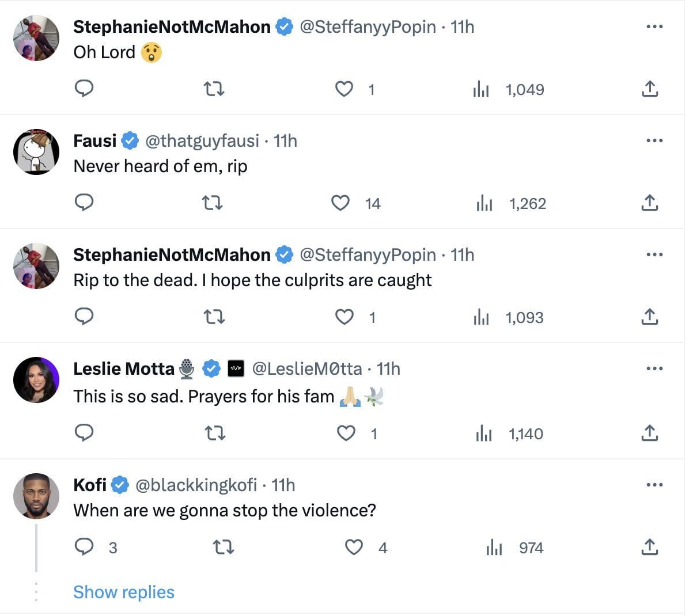Share the "Rip to the dead" tweet
Screen dimensions: 689x616
point(649,317)
